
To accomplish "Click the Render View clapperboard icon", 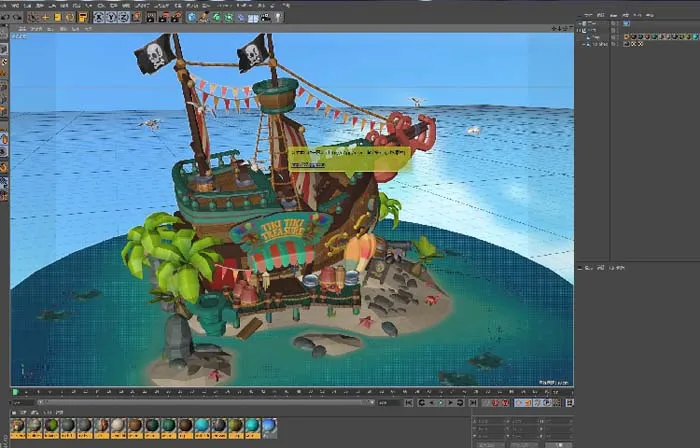I will coord(148,16).
